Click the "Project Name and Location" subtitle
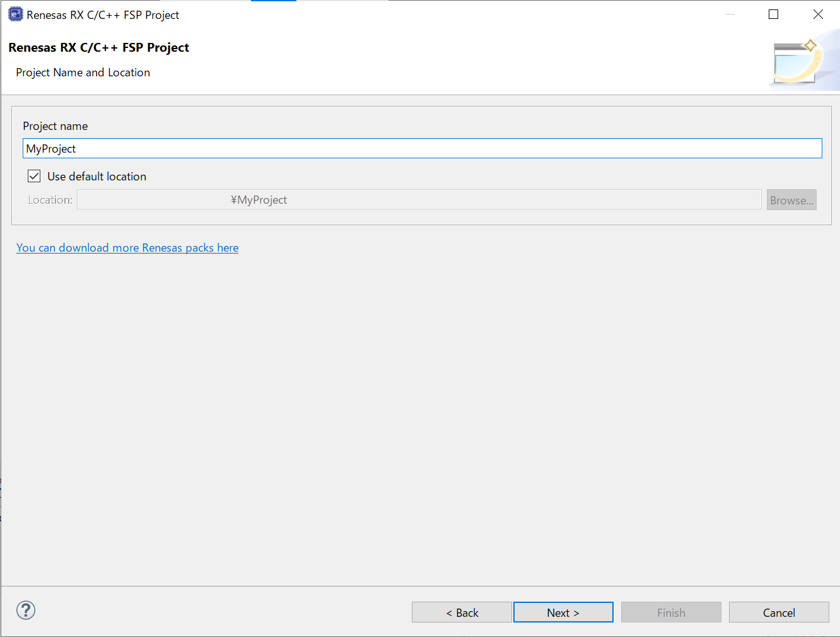This screenshot has width=840, height=637. click(83, 73)
